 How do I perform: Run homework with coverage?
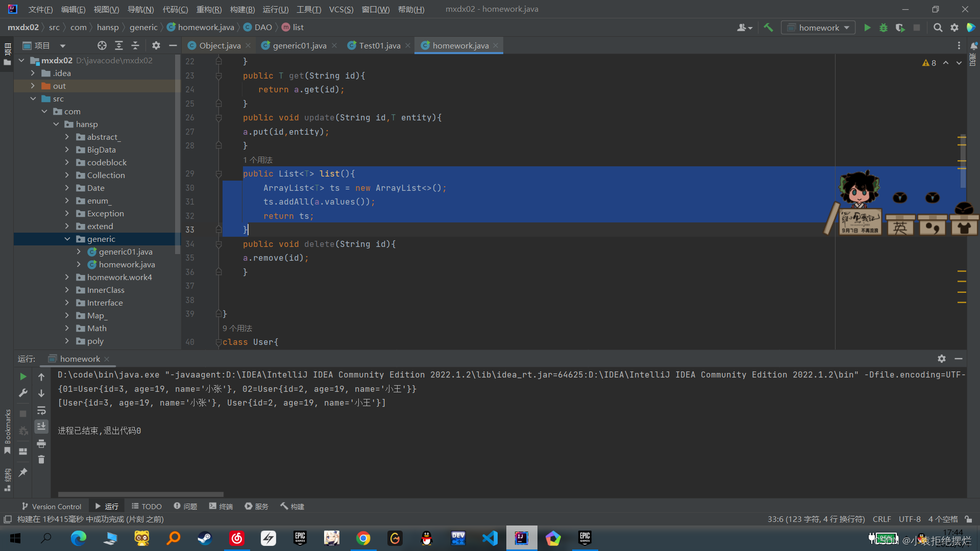[899, 28]
